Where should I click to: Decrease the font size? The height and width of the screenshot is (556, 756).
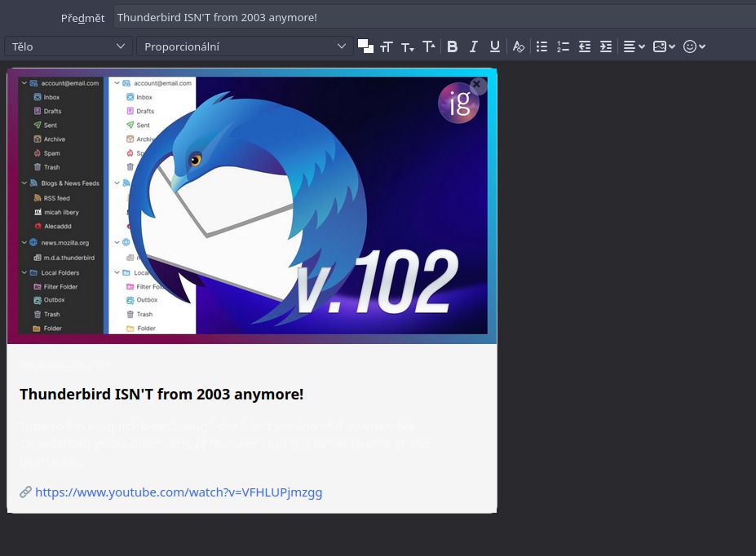point(408,46)
